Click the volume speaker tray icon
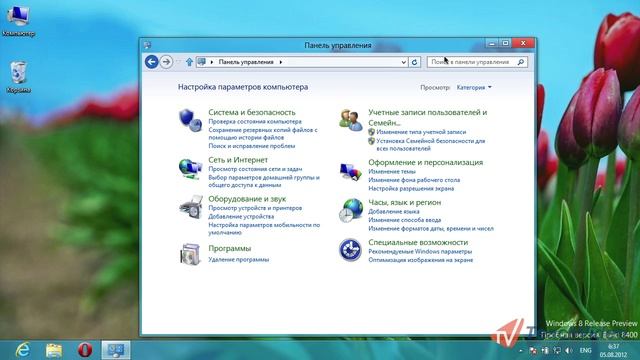 [569, 350]
